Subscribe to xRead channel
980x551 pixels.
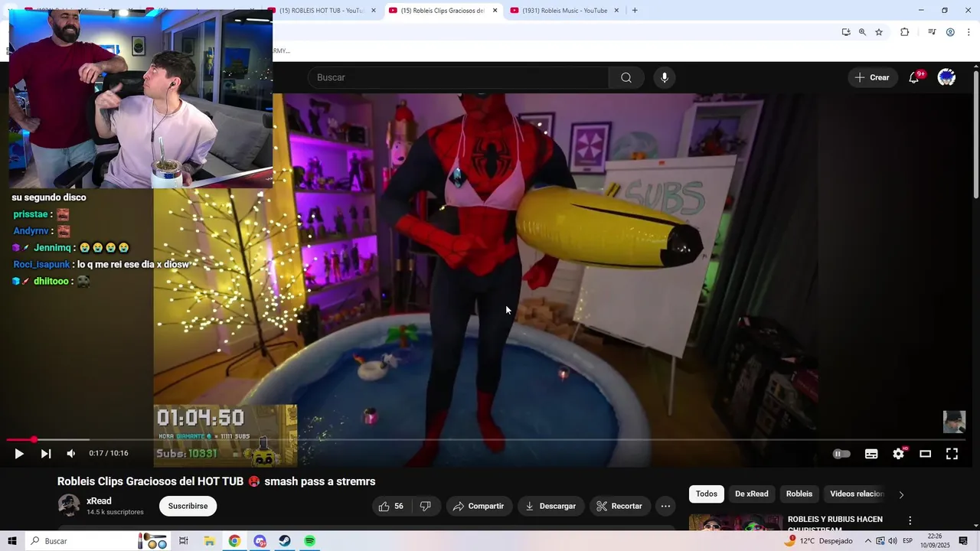pyautogui.click(x=188, y=506)
